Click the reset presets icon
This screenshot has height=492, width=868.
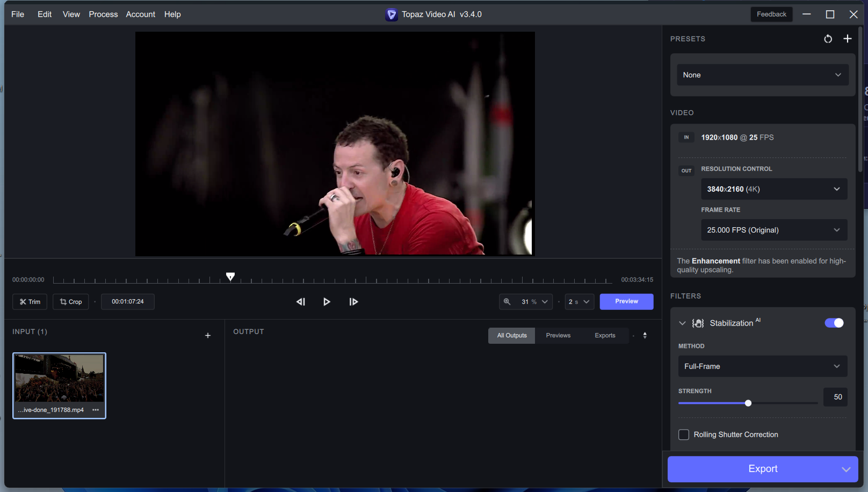tap(828, 39)
